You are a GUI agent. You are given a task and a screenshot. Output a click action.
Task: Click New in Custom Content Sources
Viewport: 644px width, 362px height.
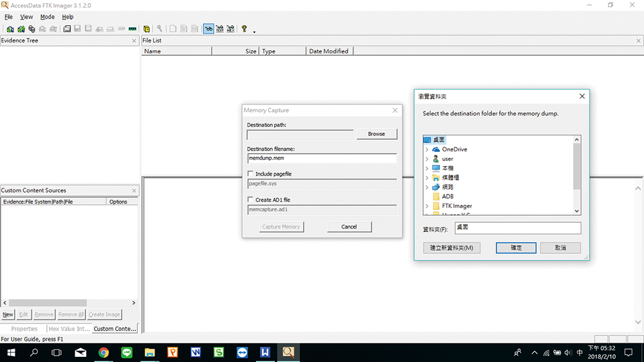tap(8, 314)
